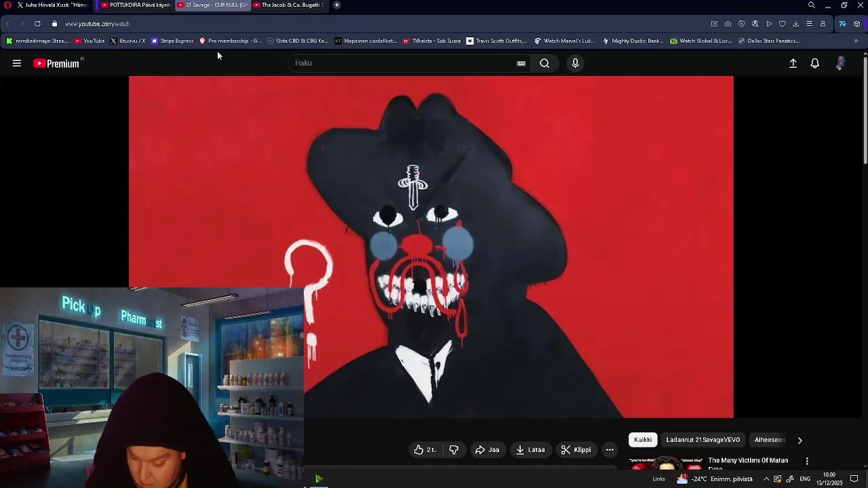Viewport: 868px width, 488px height.
Task: Open the clock showing 10.00 13/12/2025
Action: click(x=829, y=479)
